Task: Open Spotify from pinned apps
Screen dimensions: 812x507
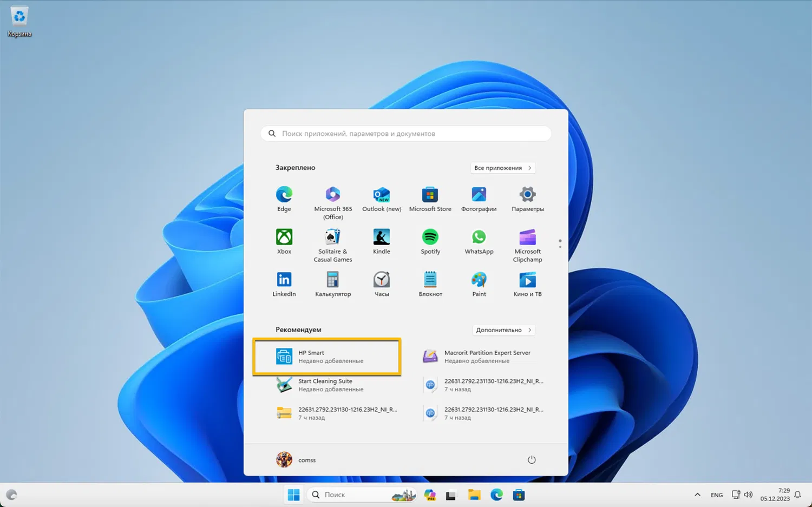Action: 430,242
